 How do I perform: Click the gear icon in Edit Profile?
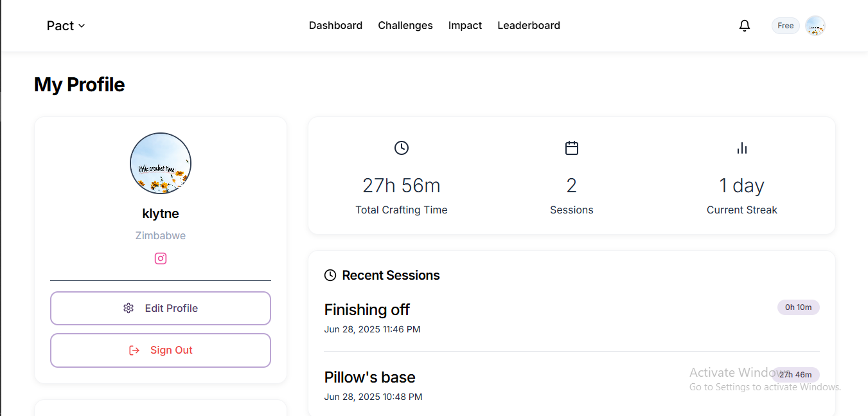128,308
